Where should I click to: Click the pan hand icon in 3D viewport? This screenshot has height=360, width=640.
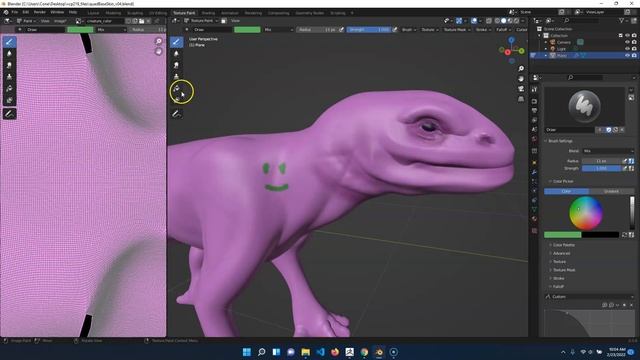click(521, 79)
